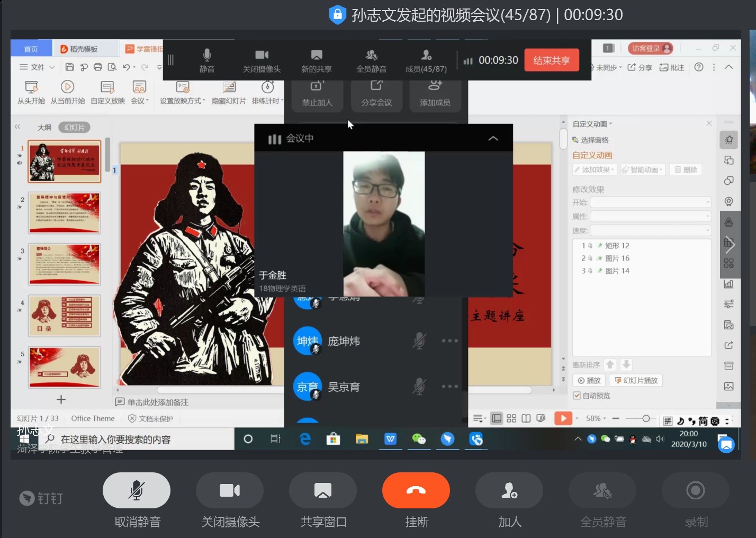Click the red hang up button

(x=416, y=490)
